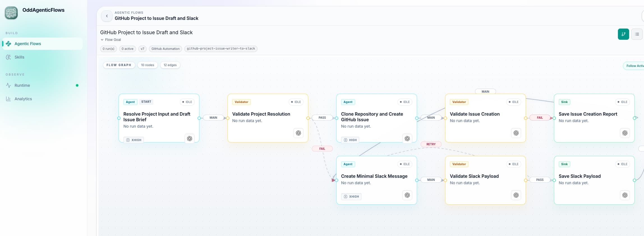This screenshot has height=236, width=644.
Task: Click the FLOW GRAPH label chip
Action: coord(119,65)
